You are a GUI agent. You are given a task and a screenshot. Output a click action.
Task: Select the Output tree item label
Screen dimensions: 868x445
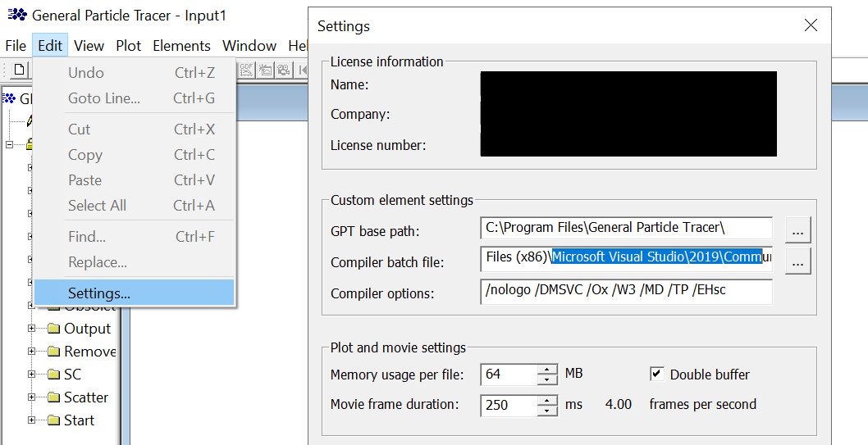pos(88,329)
